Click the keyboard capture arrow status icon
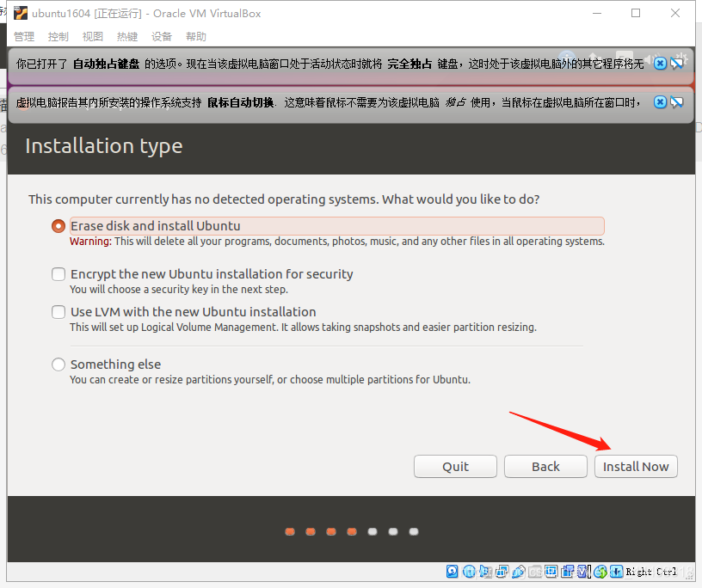 pos(617,572)
